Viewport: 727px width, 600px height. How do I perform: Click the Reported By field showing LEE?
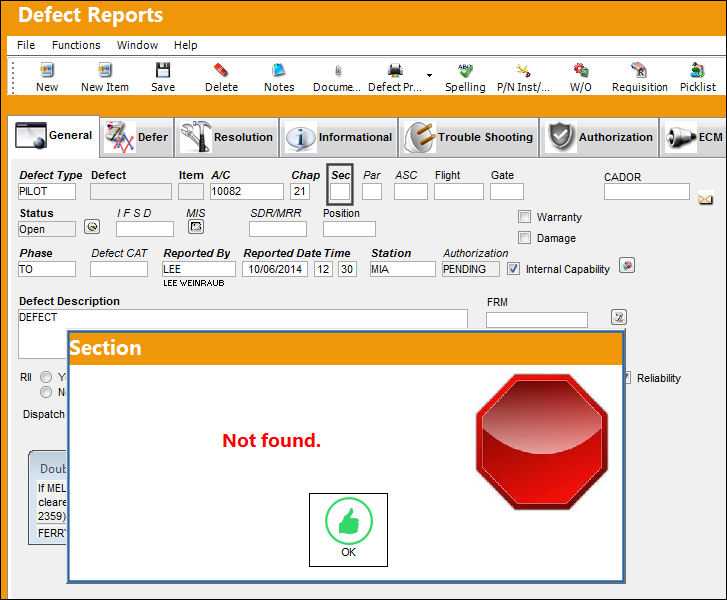199,269
